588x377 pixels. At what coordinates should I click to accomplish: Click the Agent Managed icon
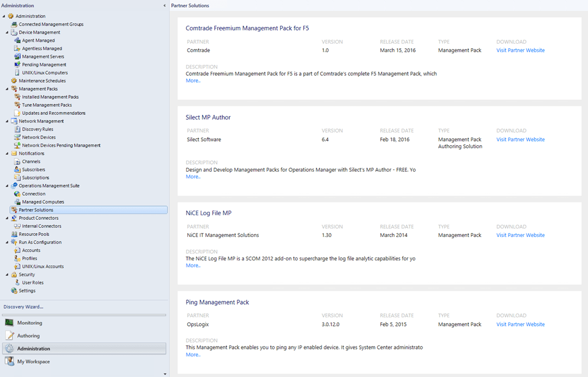[x=17, y=41]
